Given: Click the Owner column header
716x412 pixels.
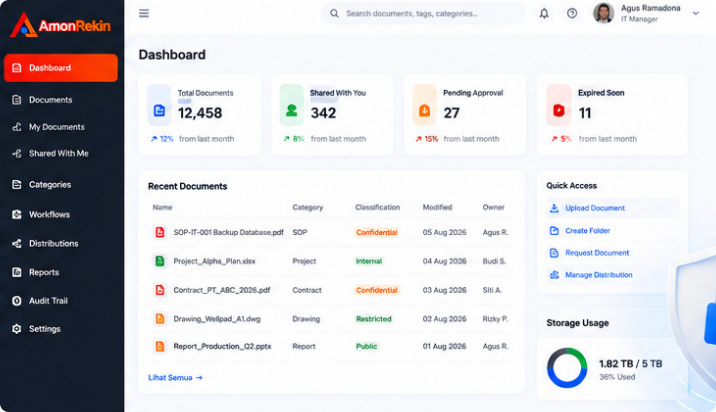Looking at the screenshot, I should tap(494, 207).
